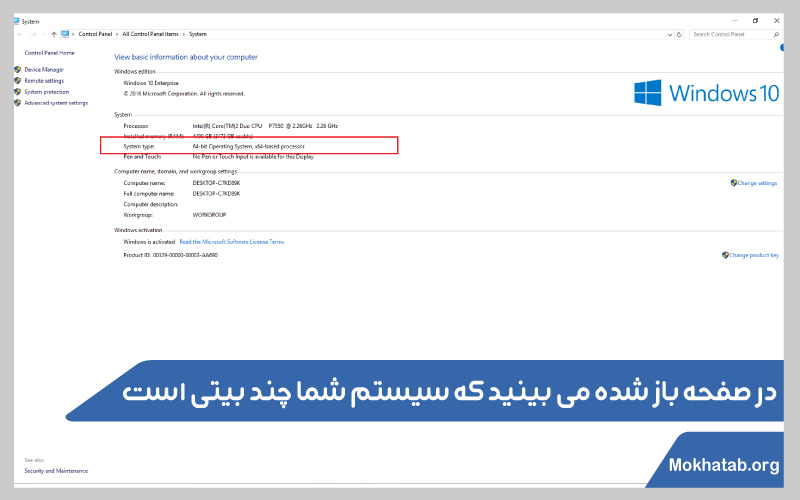This screenshot has height=500, width=800.
Task: Click the search magnifier icon
Action: tap(776, 34)
